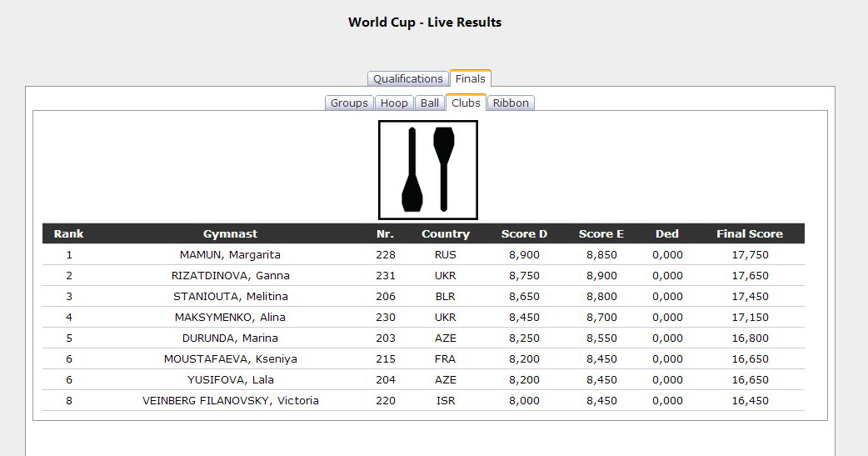Open the Groups results tab

[x=349, y=103]
